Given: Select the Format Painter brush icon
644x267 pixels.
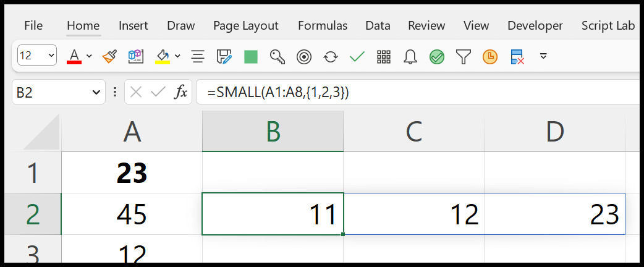Looking at the screenshot, I should [x=109, y=56].
